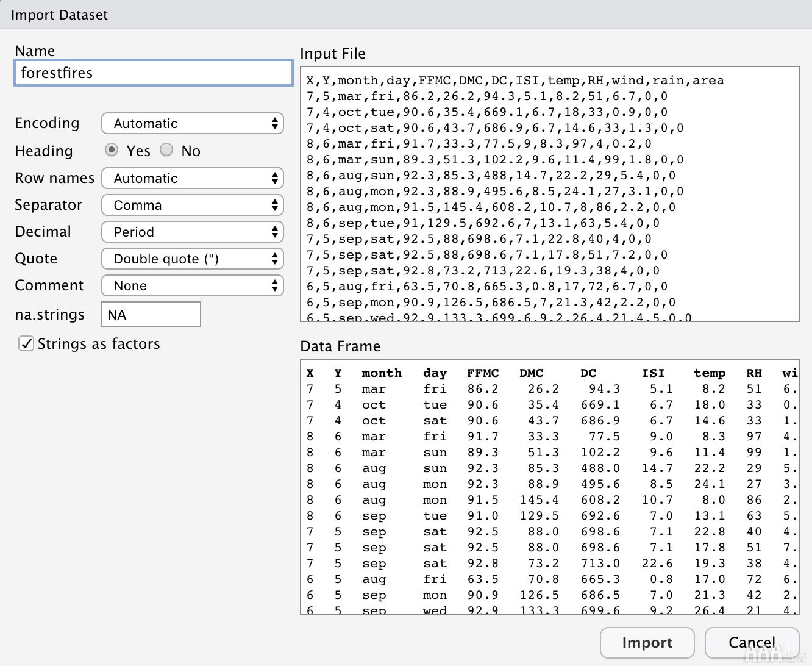Click the day column header in Data Frame
The image size is (812, 666).
click(x=435, y=373)
